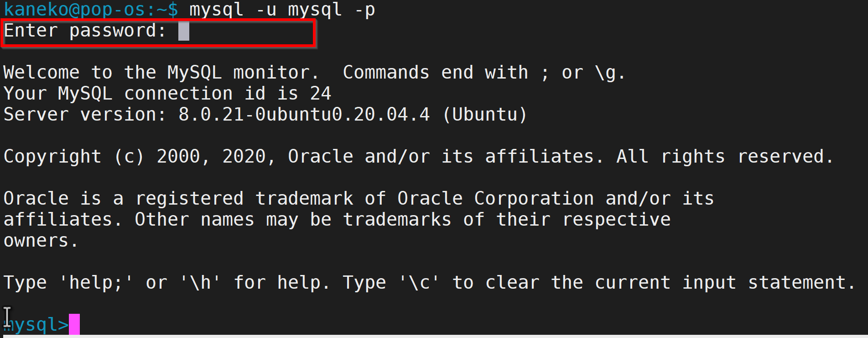
Task: Click the 'Welcome to the MySQL monitor' text
Action: click(161, 73)
